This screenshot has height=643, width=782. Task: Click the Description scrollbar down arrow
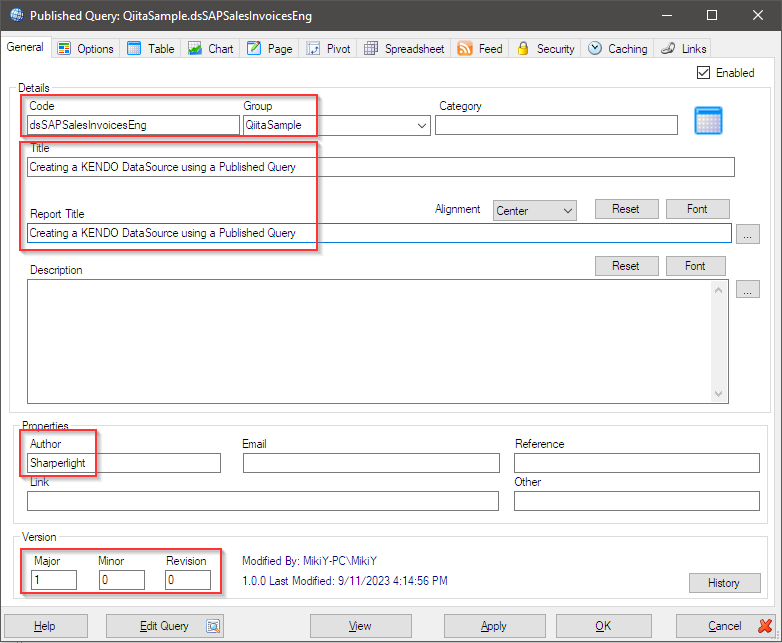point(718,394)
